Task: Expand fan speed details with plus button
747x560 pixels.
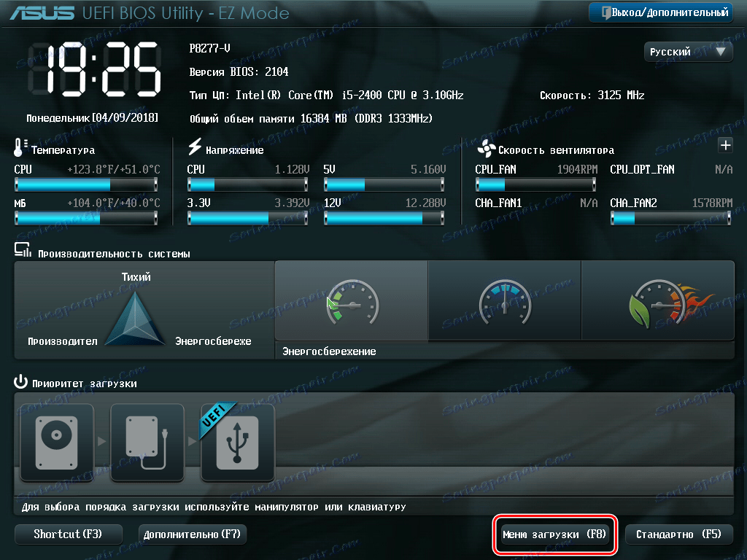Action: (x=725, y=146)
